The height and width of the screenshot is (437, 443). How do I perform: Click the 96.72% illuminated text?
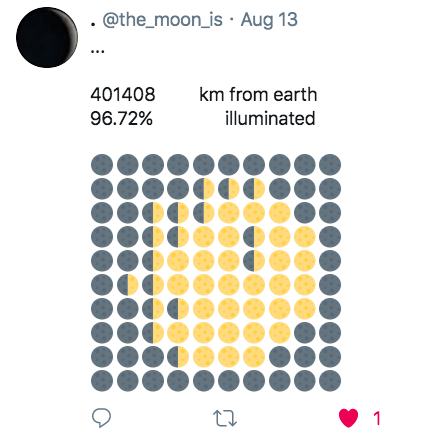click(203, 119)
